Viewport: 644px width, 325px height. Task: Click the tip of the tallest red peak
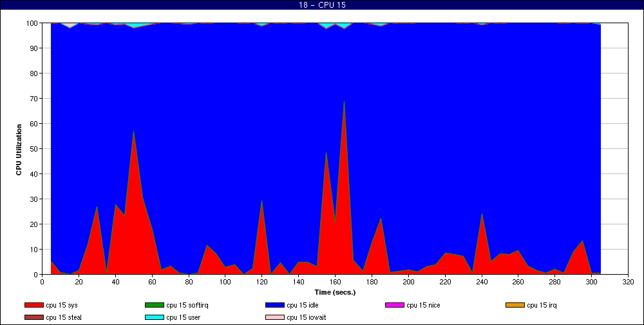pyautogui.click(x=344, y=101)
